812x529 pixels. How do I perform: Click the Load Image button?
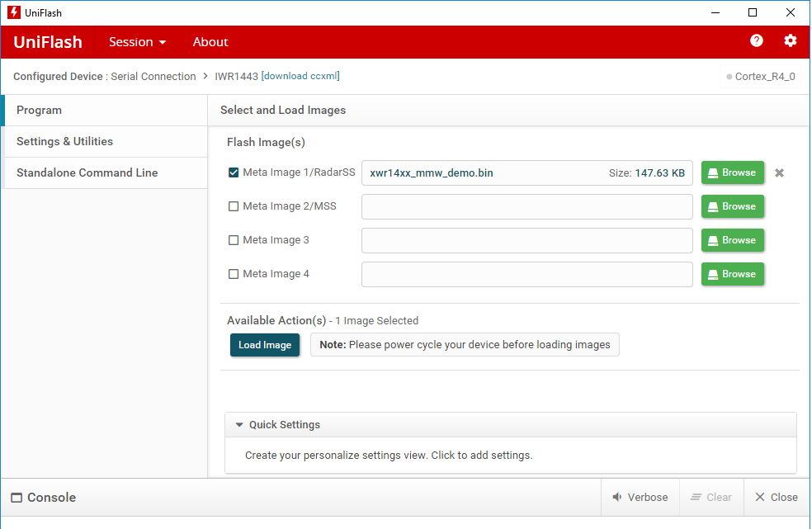(x=265, y=345)
